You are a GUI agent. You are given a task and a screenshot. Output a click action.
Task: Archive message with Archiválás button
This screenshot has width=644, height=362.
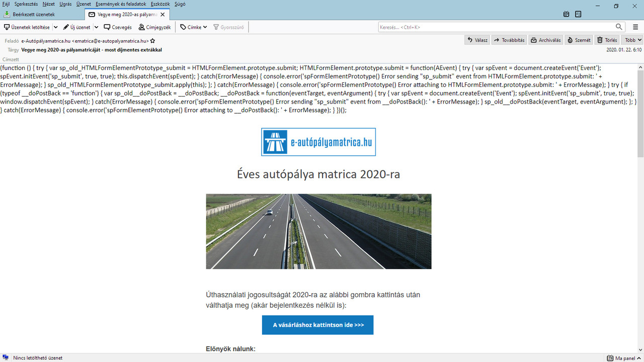click(546, 40)
